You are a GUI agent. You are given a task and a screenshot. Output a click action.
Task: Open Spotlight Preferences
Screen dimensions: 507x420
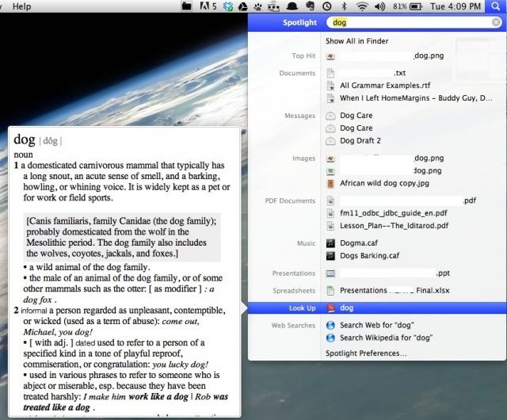(x=366, y=353)
